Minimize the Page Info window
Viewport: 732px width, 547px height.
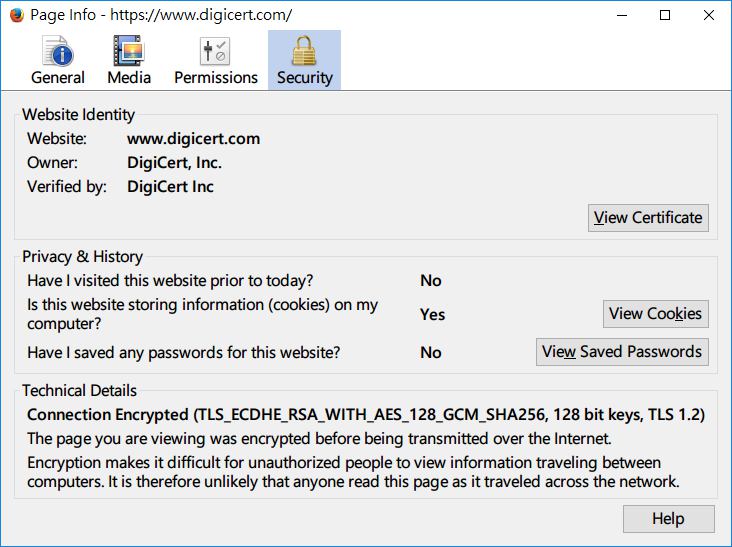tap(622, 15)
